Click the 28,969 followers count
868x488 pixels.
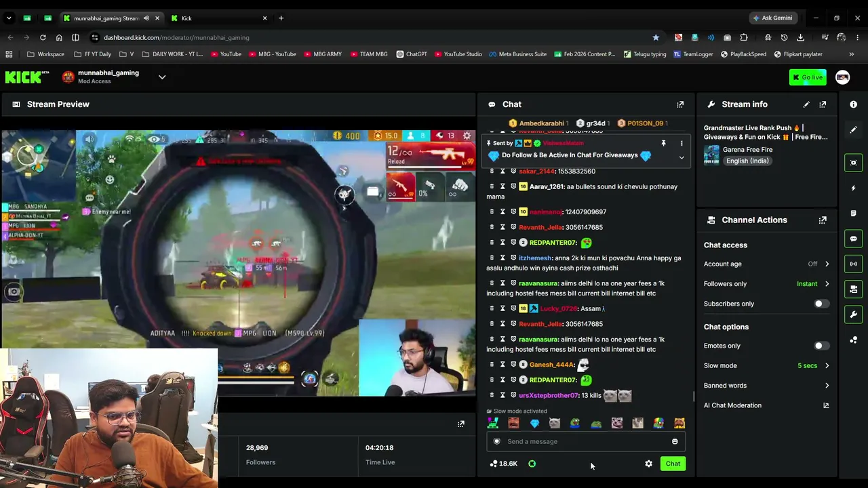click(x=257, y=448)
